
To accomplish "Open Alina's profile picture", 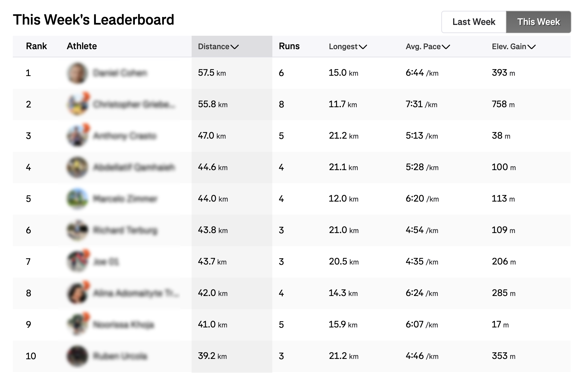I will click(77, 293).
